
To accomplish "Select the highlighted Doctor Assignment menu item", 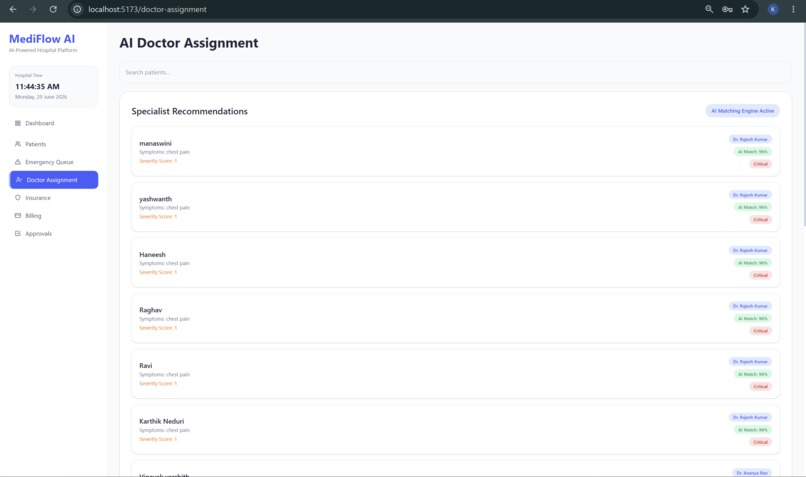I will pyautogui.click(x=53, y=180).
